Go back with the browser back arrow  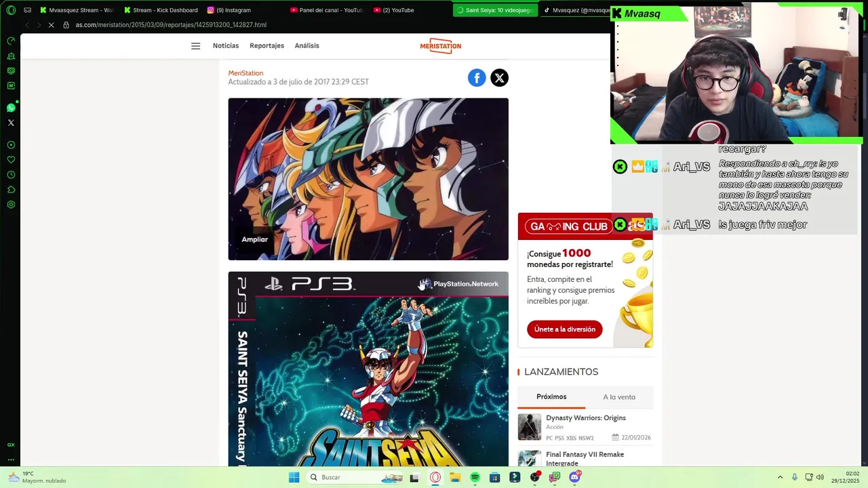coord(26,25)
